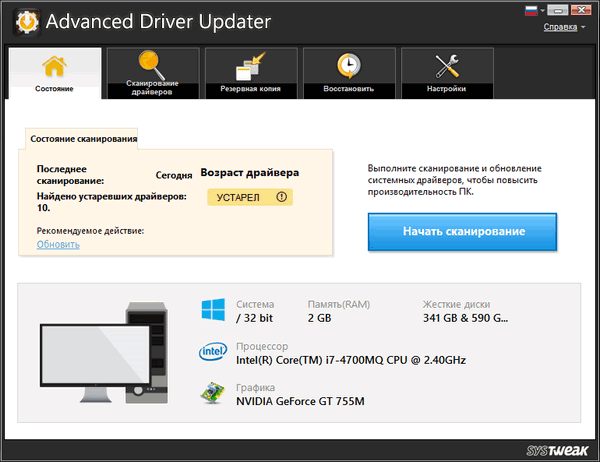Close the Advanced Driver Updater window
Viewport: 600px width, 462px height.
(581, 10)
